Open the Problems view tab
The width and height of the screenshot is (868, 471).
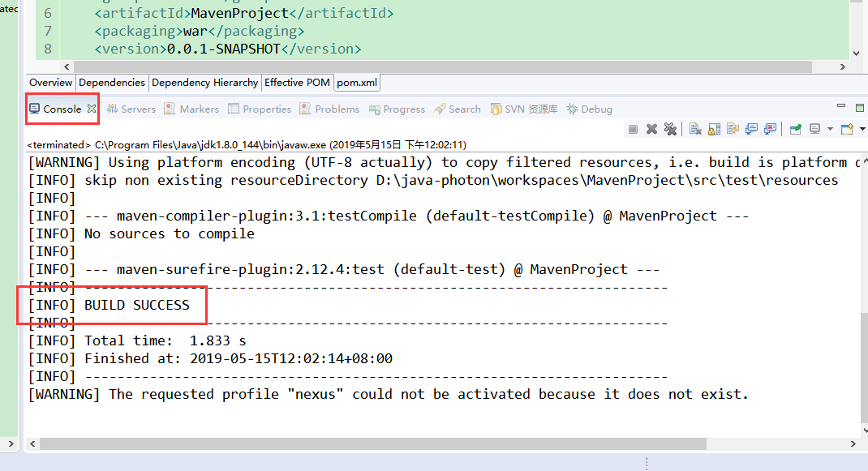[x=330, y=109]
